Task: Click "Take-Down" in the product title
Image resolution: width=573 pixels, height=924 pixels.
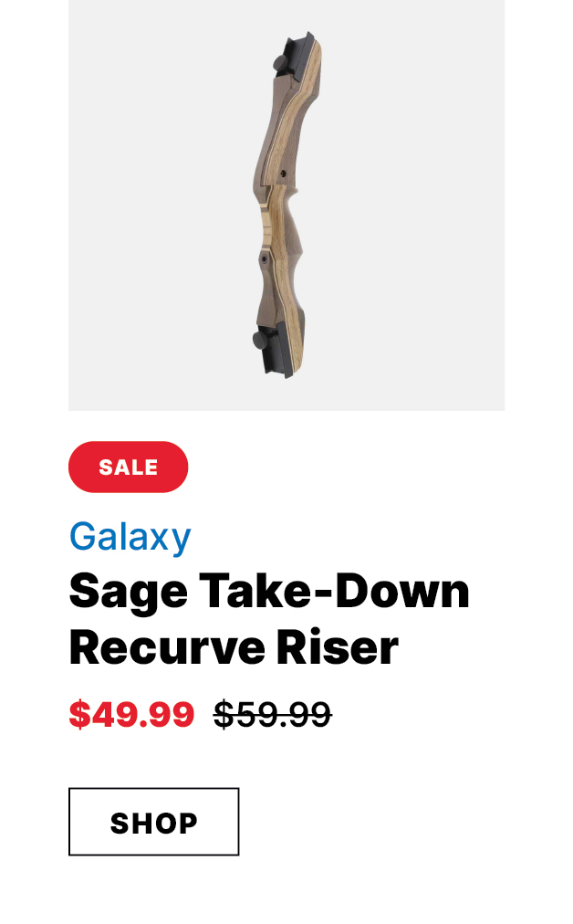Action: click(x=334, y=591)
